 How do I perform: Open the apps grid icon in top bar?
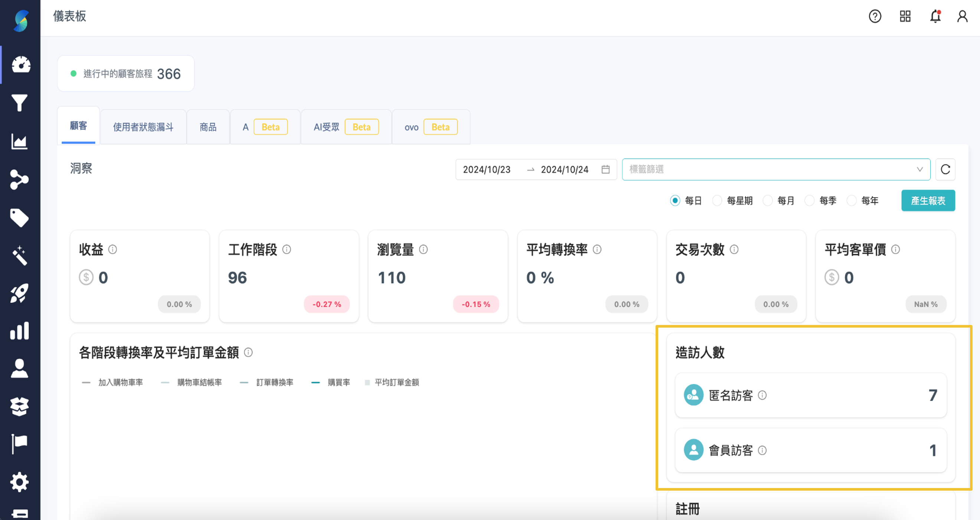(x=905, y=16)
